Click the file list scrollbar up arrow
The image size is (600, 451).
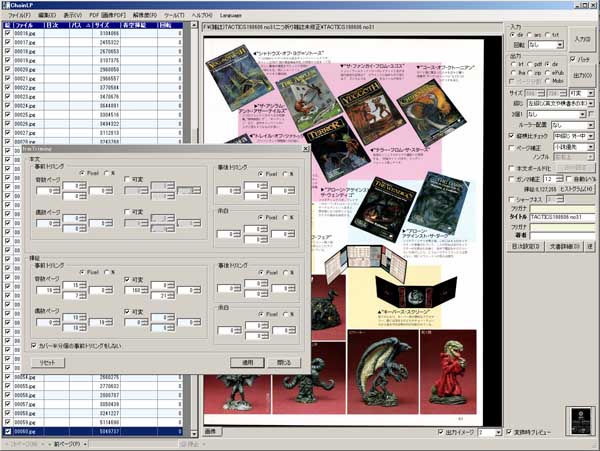coord(194,25)
